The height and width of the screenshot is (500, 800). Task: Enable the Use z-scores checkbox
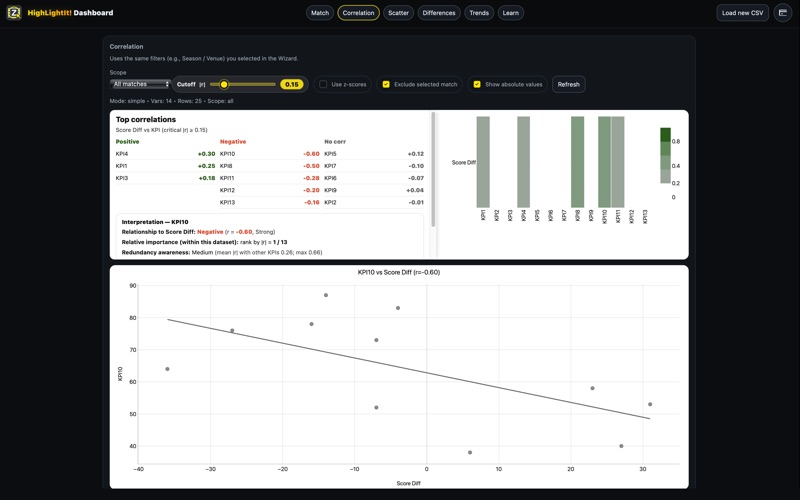323,84
